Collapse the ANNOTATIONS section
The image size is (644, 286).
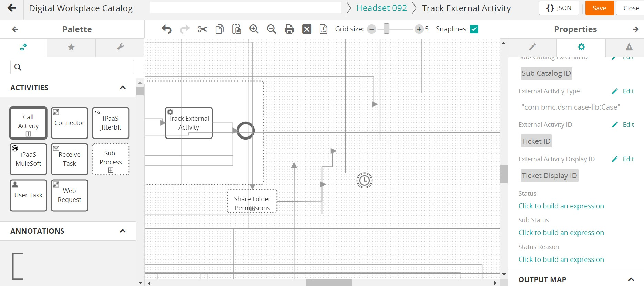122,231
